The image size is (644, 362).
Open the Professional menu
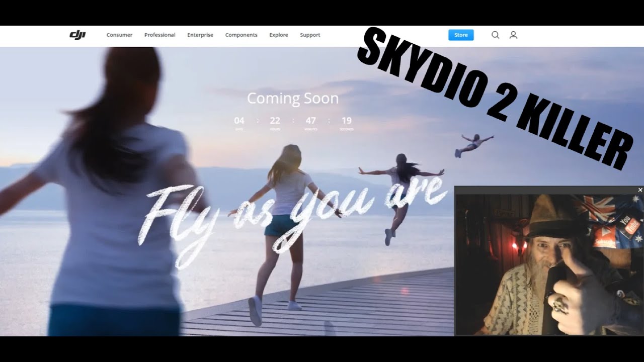[x=160, y=35]
